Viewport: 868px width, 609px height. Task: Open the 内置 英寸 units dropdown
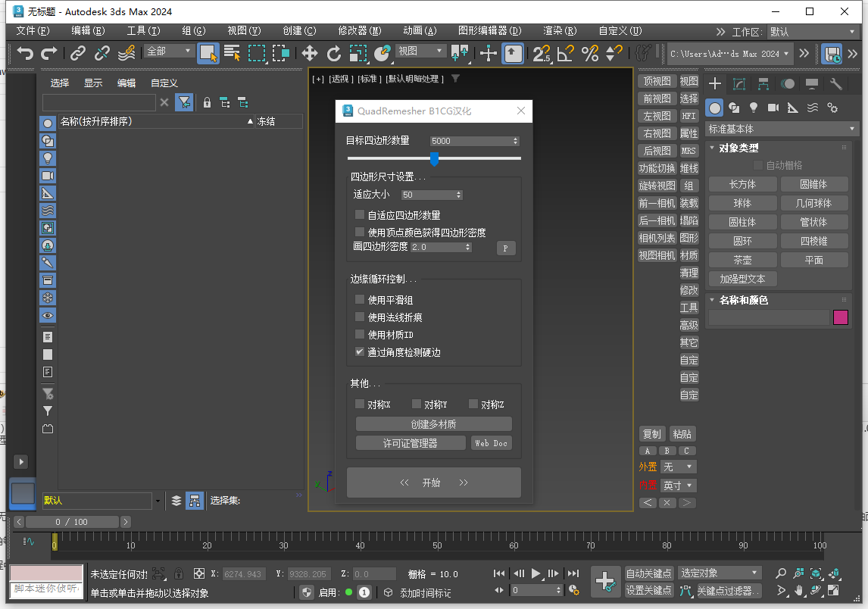679,486
